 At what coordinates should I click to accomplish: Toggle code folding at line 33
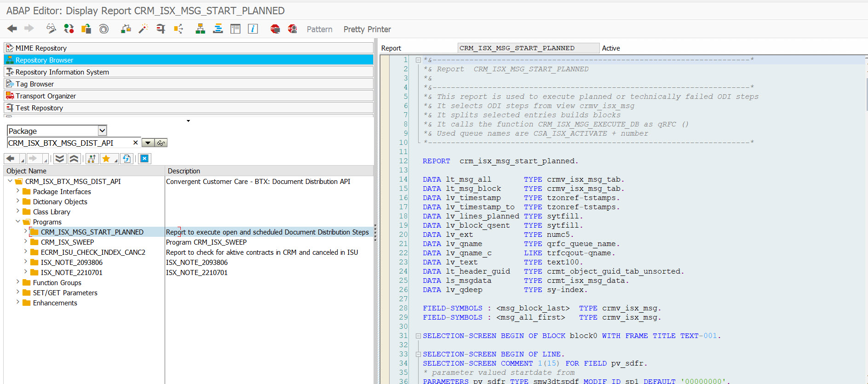(418, 355)
